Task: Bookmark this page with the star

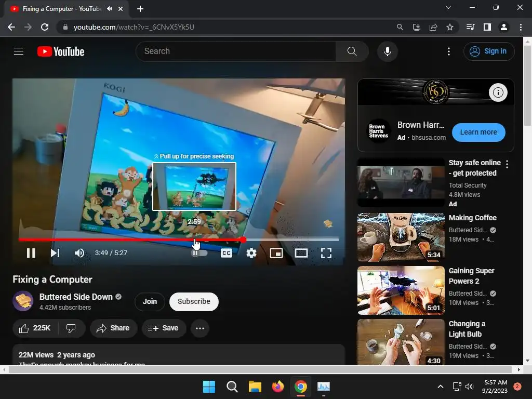Action: 449,27
